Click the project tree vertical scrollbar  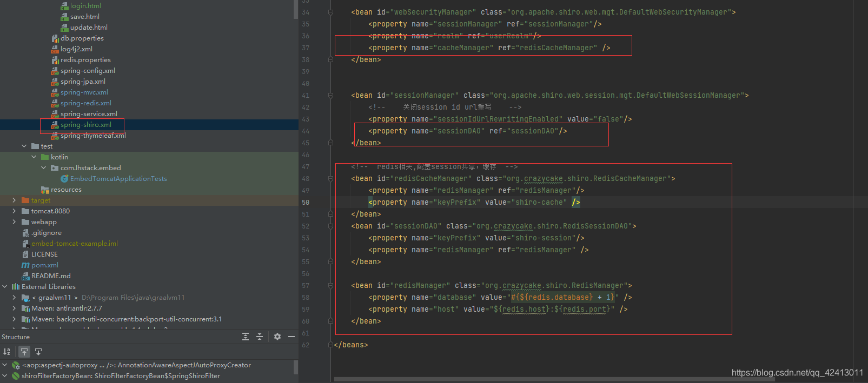(x=296, y=9)
